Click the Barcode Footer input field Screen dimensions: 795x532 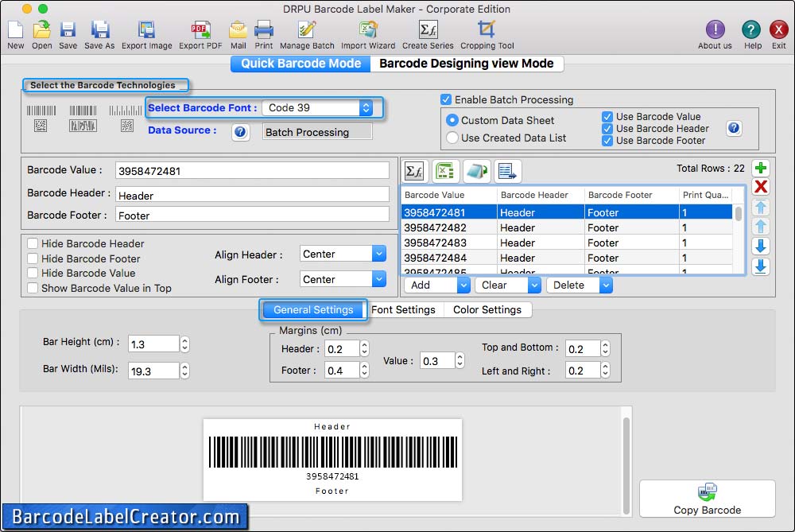point(252,215)
